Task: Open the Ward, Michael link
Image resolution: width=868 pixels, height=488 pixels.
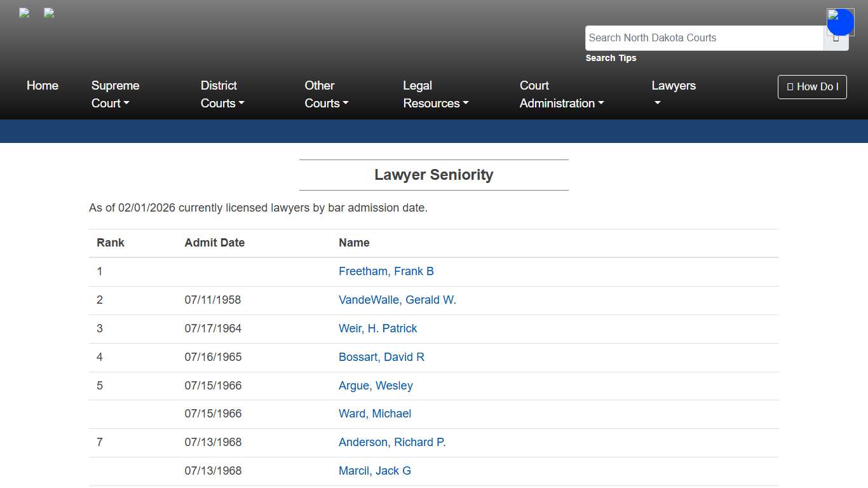Action: point(374,414)
